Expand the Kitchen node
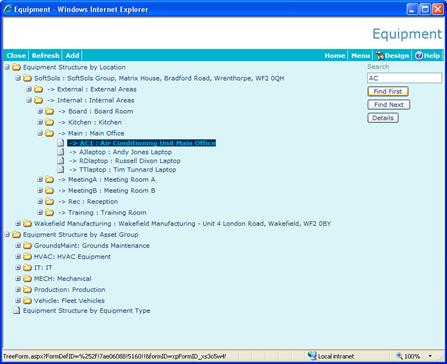 pyautogui.click(x=40, y=122)
